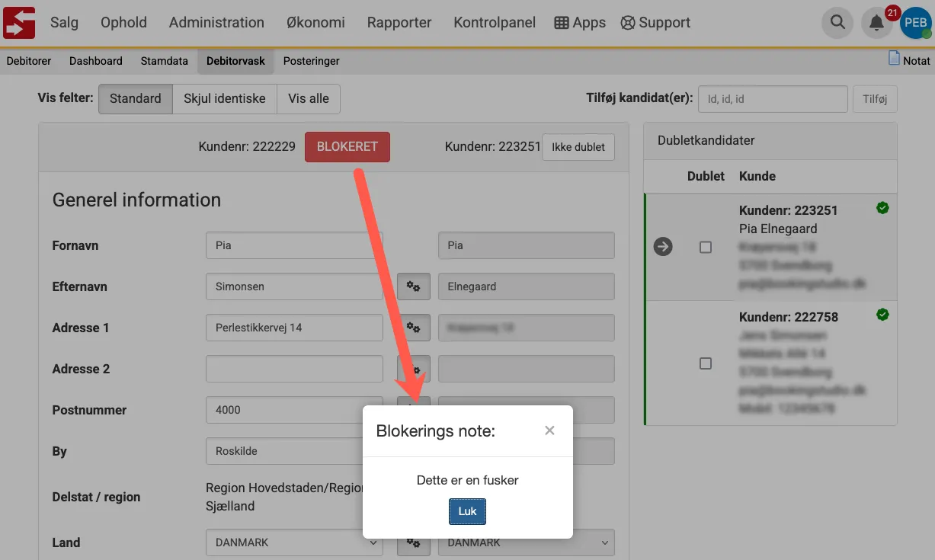
Task: Open the PEB user avatar menu
Action: 914,24
